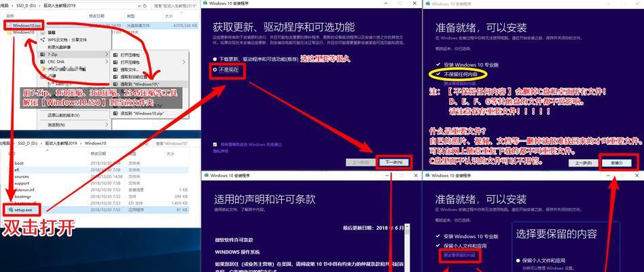Click the 装载 disc icon in the context menu
Image resolution: width=644 pixels, height=272 pixels.
(43, 32)
